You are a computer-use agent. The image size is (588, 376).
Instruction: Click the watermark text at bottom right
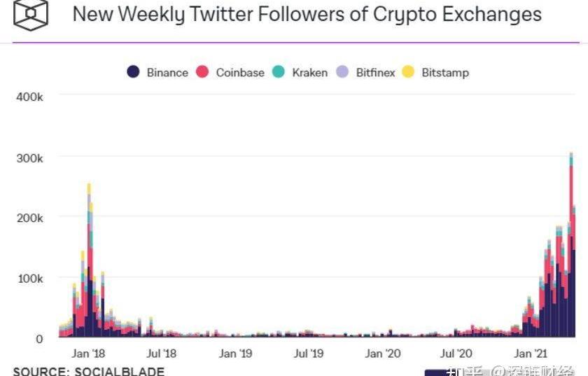pos(511,370)
